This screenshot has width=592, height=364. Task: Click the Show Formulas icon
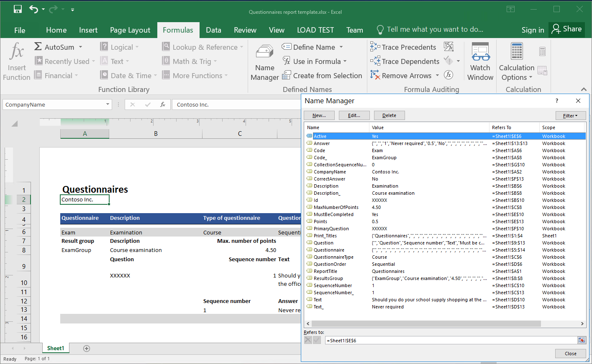[x=448, y=47]
